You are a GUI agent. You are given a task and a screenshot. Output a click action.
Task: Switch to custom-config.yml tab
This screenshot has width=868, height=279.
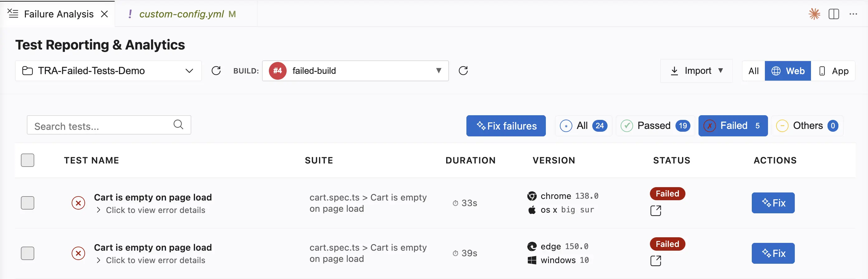pyautogui.click(x=181, y=14)
